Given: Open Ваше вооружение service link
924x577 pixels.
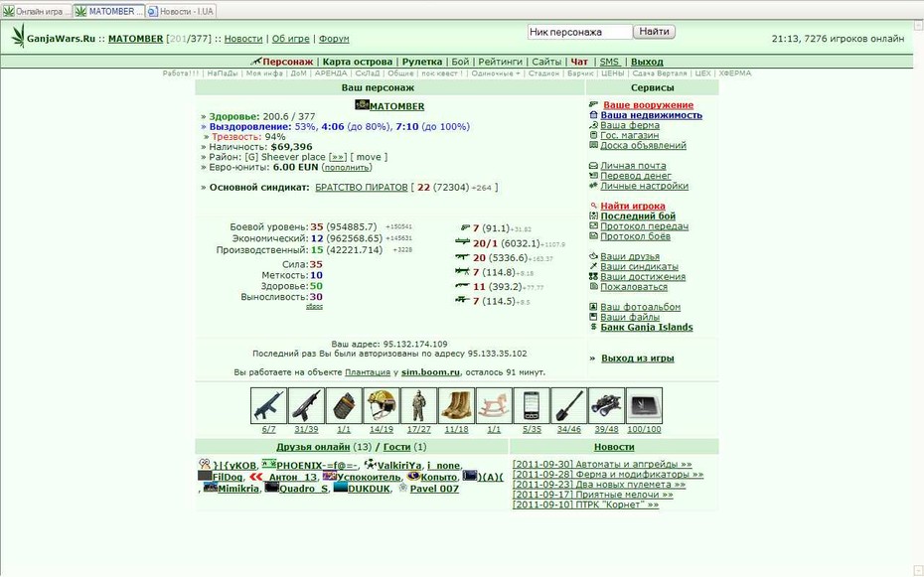Looking at the screenshot, I should click(648, 105).
